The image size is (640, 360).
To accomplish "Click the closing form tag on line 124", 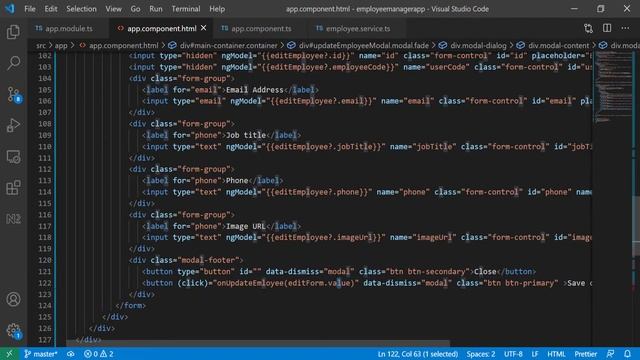I will [x=131, y=305].
